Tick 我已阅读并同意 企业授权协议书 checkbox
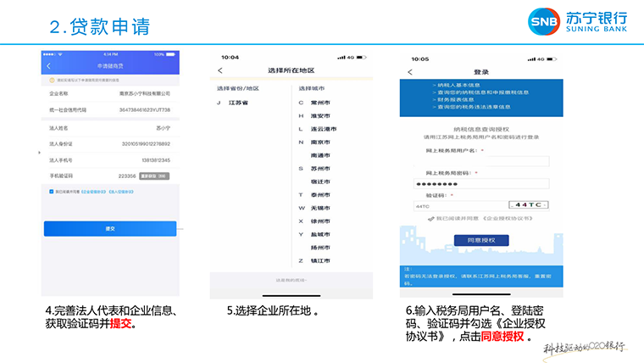The height and width of the screenshot is (363, 644). click(430, 219)
